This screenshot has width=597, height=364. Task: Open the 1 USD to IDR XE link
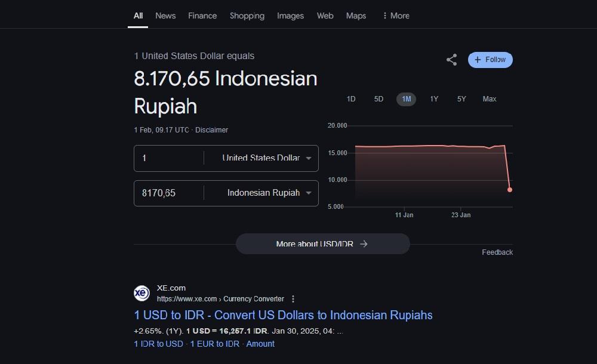[x=283, y=315]
